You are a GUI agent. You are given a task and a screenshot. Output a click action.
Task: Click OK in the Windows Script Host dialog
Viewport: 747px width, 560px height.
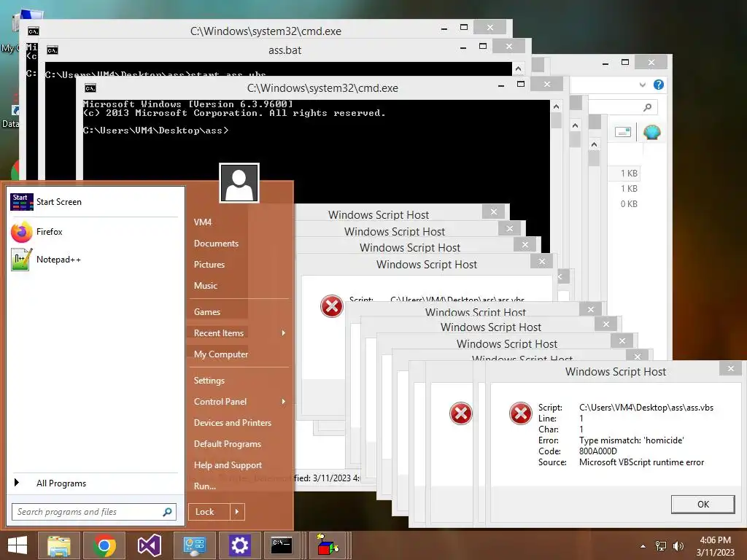pyautogui.click(x=703, y=505)
